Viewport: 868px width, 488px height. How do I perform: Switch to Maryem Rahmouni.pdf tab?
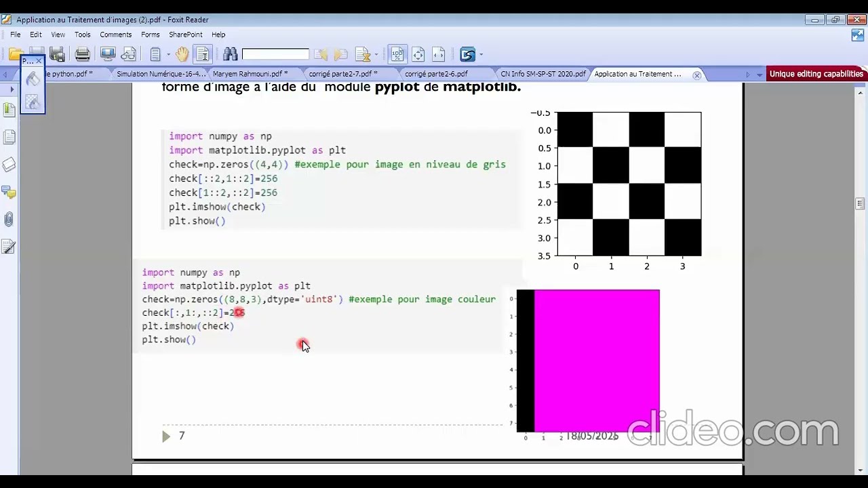[250, 74]
